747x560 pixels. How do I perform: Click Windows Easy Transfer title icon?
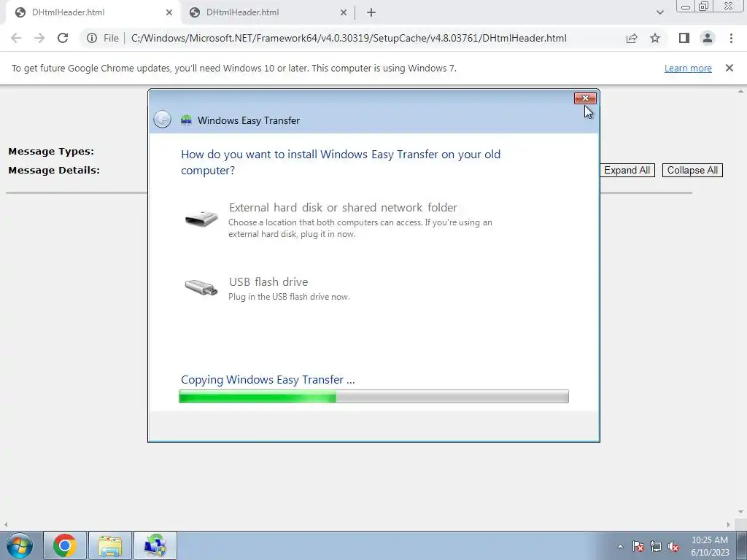tap(186, 120)
